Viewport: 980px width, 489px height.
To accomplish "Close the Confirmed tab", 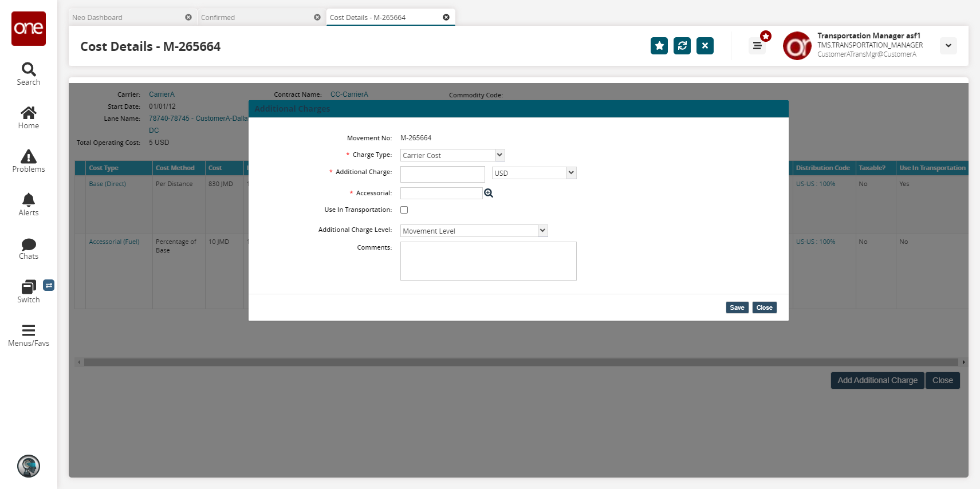I will click(317, 17).
